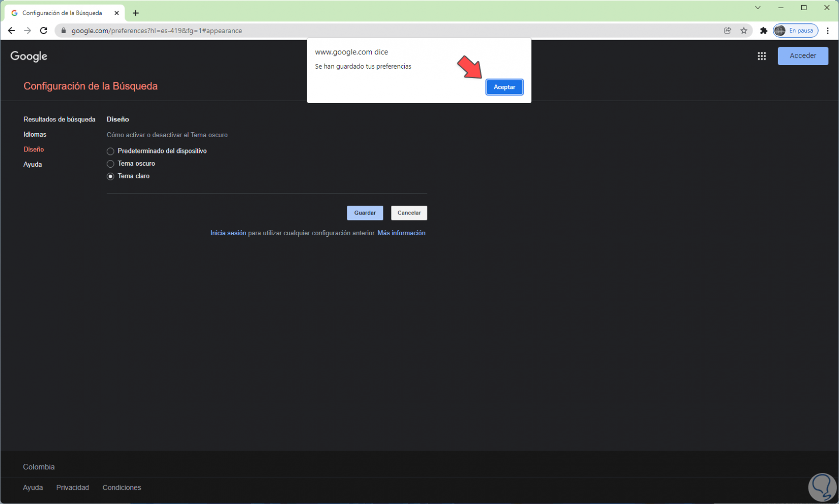Reload the page with the refresh icon
Viewport: 839px width, 504px height.
pos(44,30)
